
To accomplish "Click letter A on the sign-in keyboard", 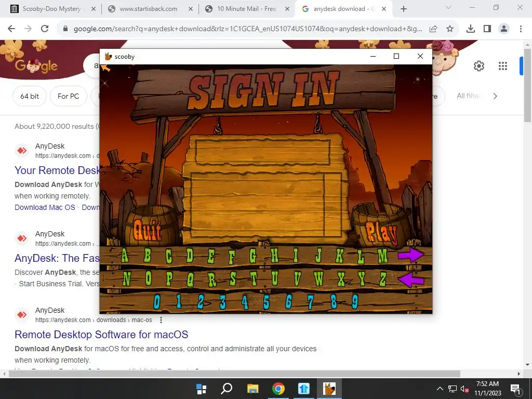I will click(x=125, y=256).
